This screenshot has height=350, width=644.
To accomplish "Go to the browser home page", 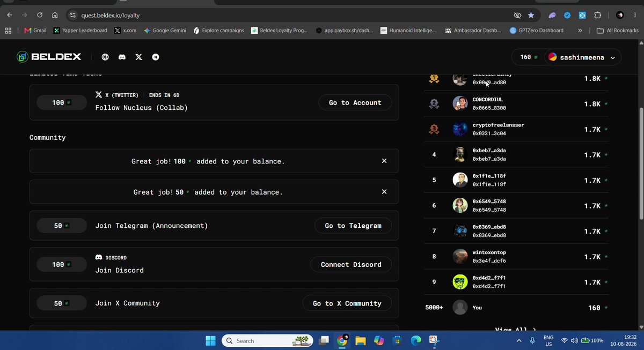I will coord(55,15).
